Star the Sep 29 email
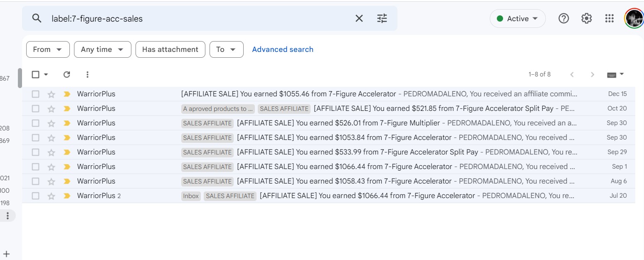Image resolution: width=644 pixels, height=260 pixels. [51, 152]
